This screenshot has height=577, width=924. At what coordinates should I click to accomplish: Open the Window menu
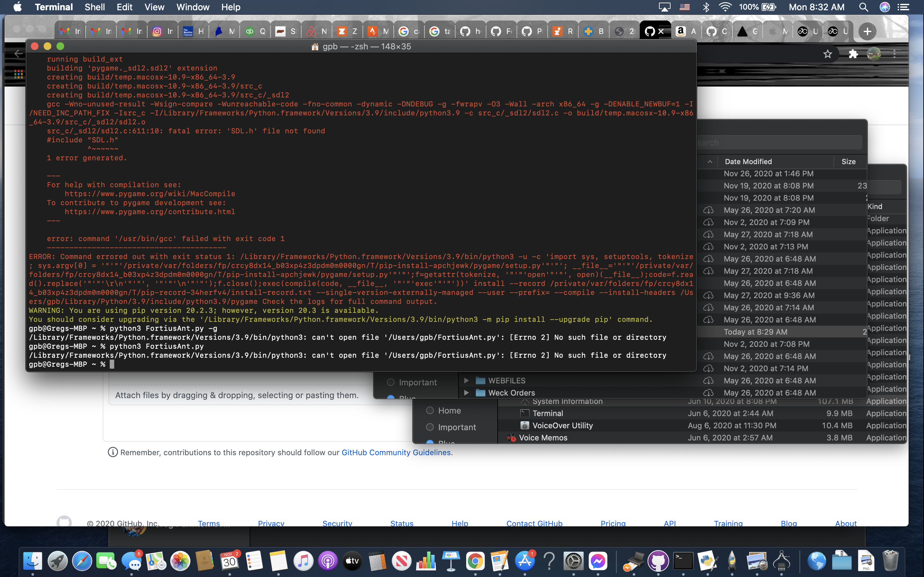click(193, 7)
